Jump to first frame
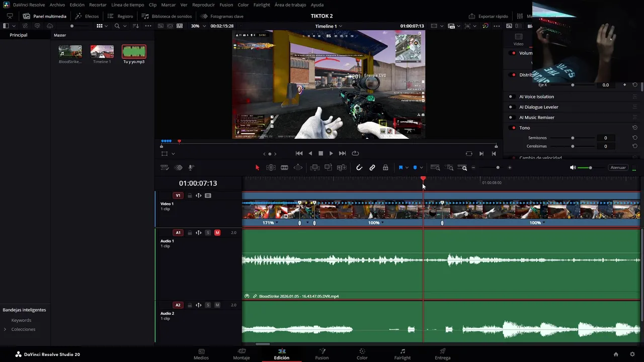Screen dimensions: 644x362 coord(299,153)
